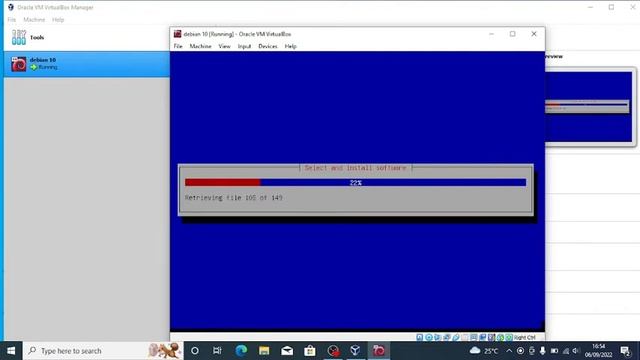Click the microphone icon in system tray

(543, 351)
